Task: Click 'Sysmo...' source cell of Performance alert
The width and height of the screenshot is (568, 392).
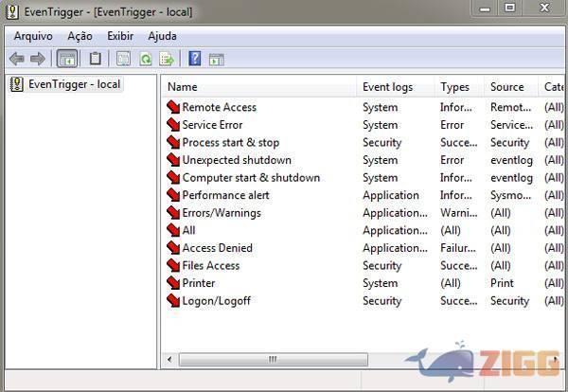Action: click(511, 195)
